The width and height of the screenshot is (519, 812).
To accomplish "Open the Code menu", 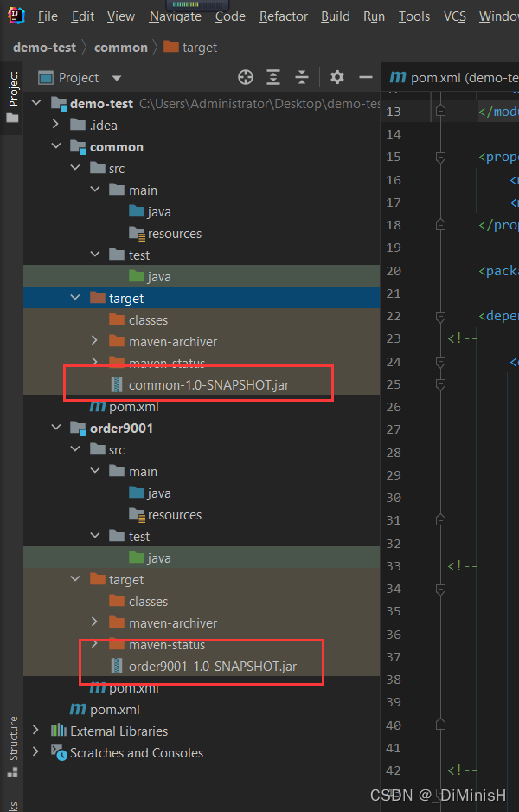I will 230,16.
